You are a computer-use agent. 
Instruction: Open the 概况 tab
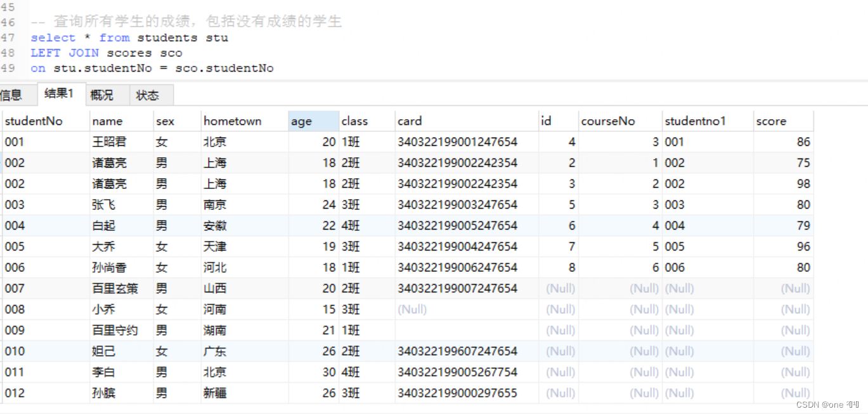click(101, 95)
